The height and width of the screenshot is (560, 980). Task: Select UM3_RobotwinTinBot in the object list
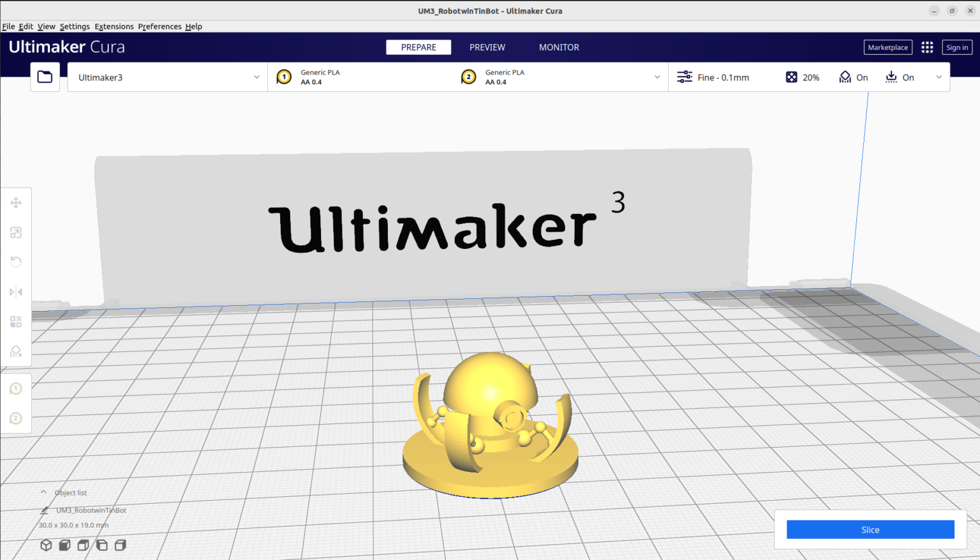coord(91,510)
